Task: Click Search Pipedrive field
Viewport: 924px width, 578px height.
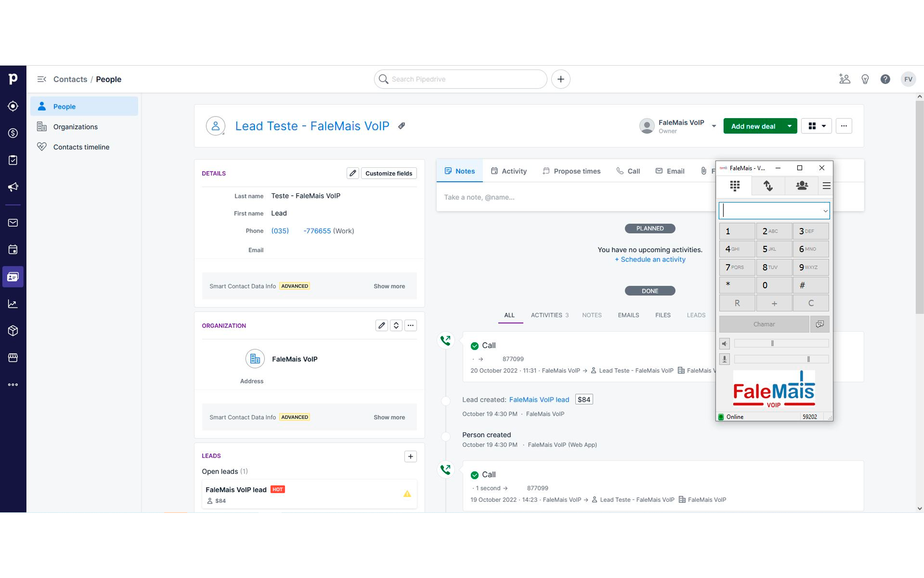Action: (460, 79)
